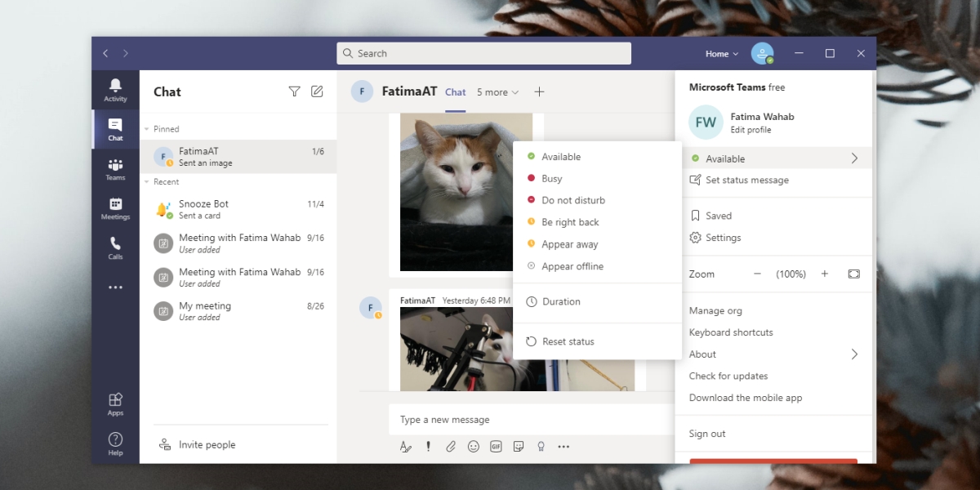This screenshot has height=490, width=980.
Task: Open the About submenu
Action: point(702,354)
